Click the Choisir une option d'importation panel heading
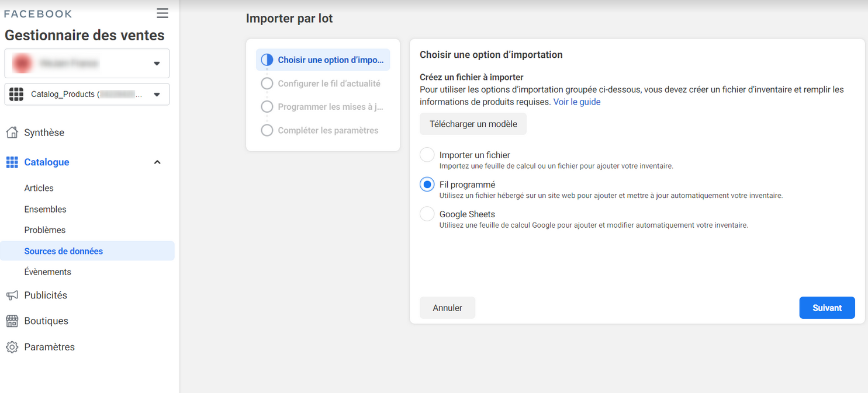 [x=491, y=55]
